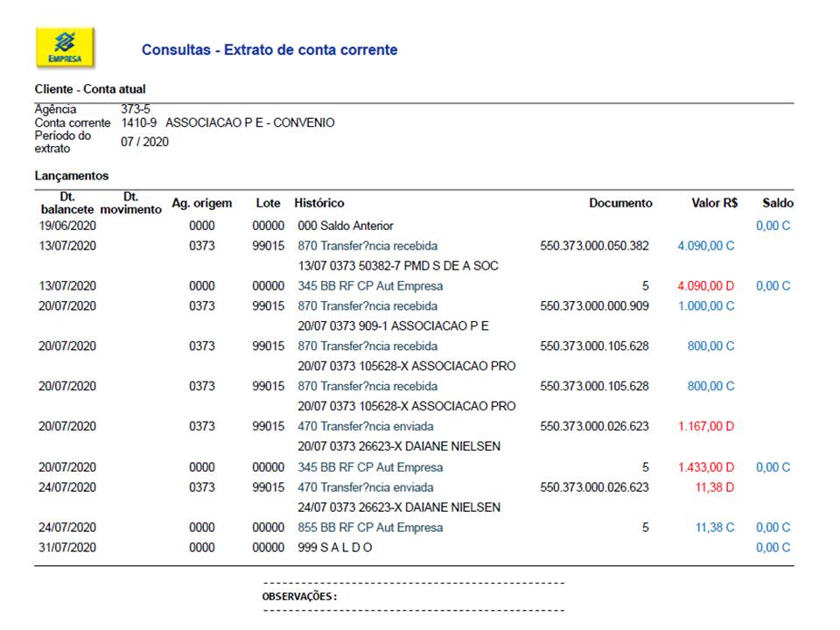Select the account name 'ASSOCIACAO P E - CONVENIO'

[x=249, y=123]
